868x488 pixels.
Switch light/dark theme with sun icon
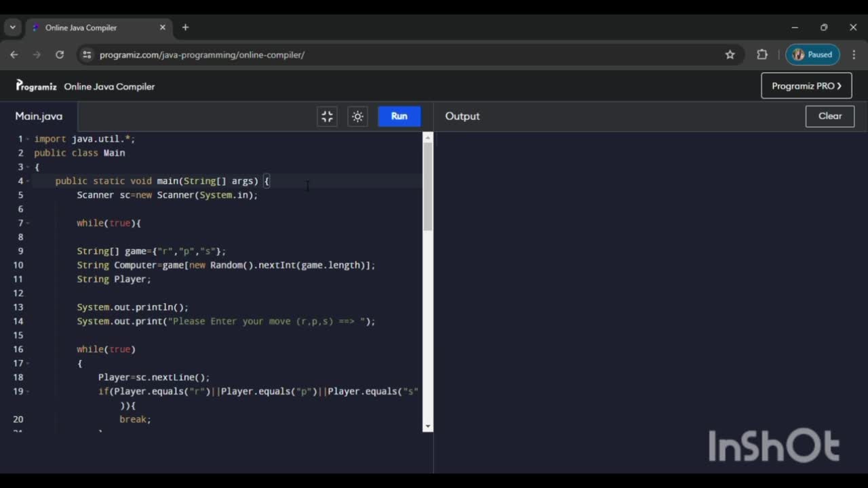(358, 117)
